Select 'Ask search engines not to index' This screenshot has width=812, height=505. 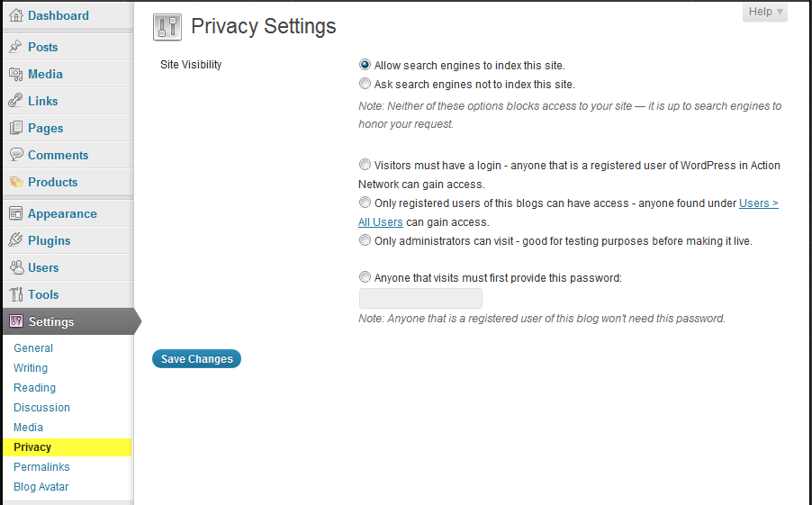[x=365, y=84]
